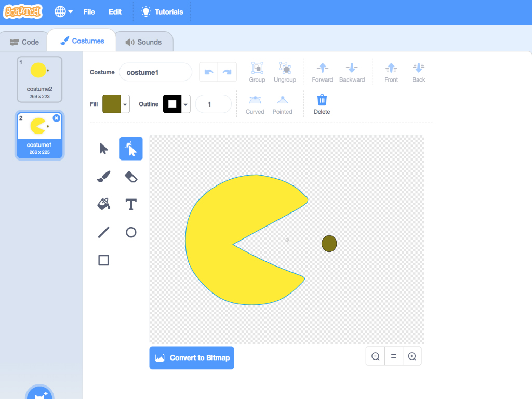Screen dimensions: 532x399
Task: Select the costume1 thumbnail
Action: click(39, 135)
